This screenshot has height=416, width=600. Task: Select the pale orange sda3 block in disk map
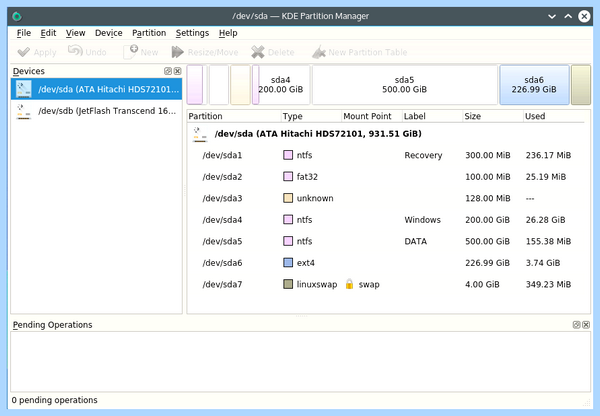(240, 85)
